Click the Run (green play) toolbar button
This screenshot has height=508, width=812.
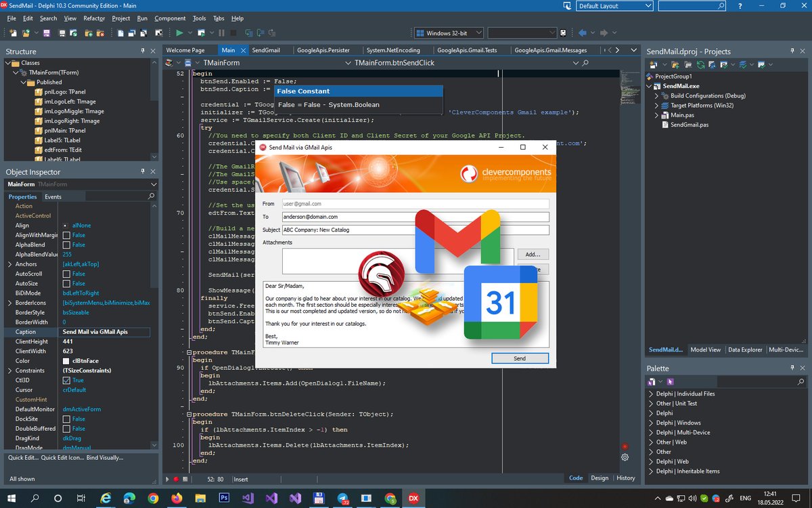pos(180,33)
